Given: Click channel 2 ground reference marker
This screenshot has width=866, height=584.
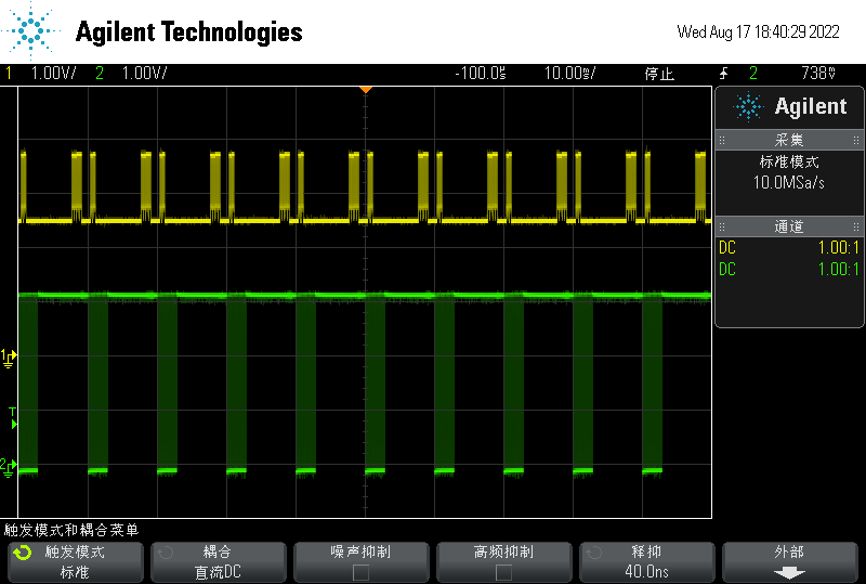Looking at the screenshot, I should click(8, 465).
